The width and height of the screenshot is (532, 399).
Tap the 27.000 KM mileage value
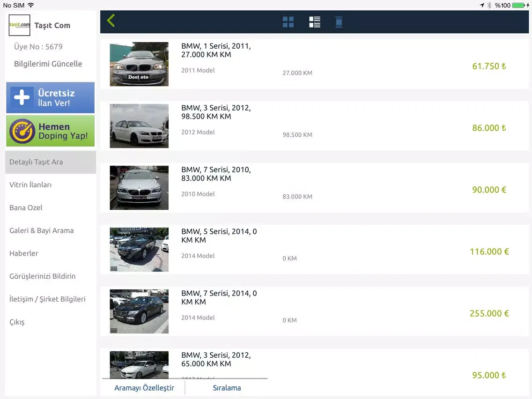coord(297,73)
